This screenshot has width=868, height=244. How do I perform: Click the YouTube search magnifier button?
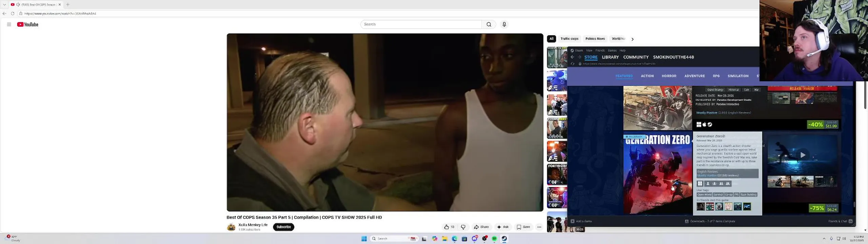point(489,24)
